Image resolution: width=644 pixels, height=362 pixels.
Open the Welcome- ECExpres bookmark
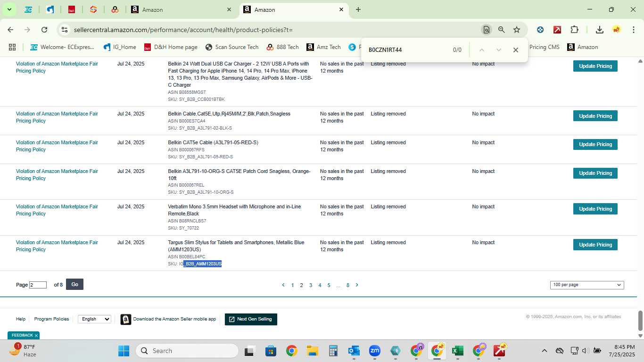[x=62, y=47]
